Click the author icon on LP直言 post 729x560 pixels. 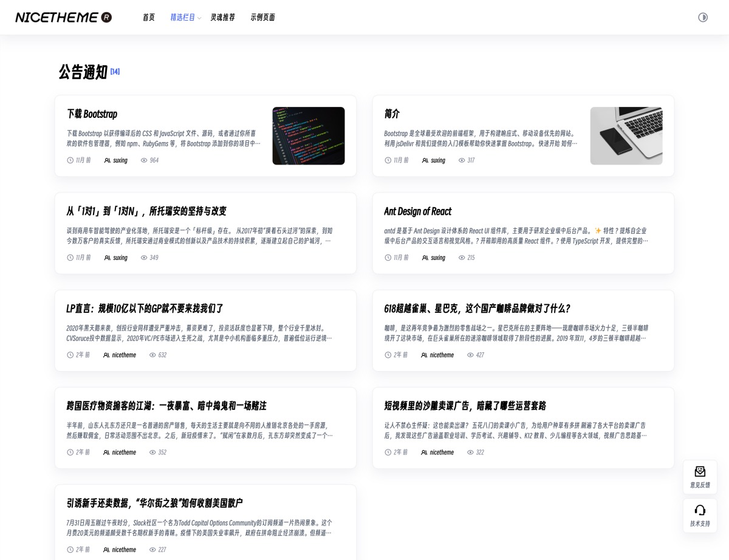[106, 355]
